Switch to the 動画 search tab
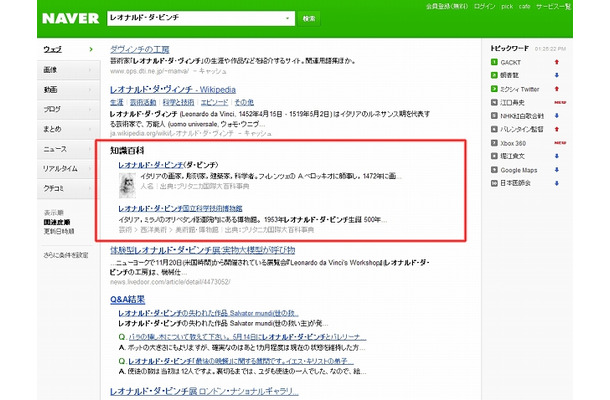The height and width of the screenshot is (400, 610). 68,89
